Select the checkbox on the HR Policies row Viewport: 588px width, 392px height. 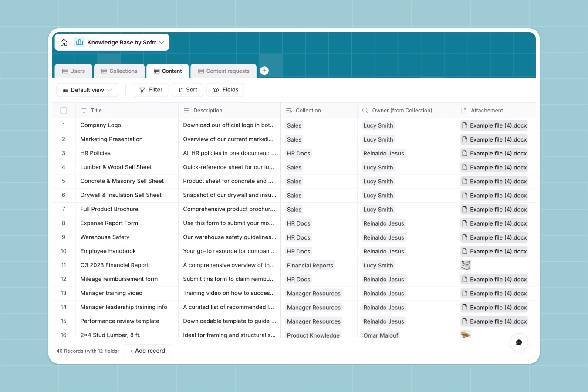coord(64,153)
